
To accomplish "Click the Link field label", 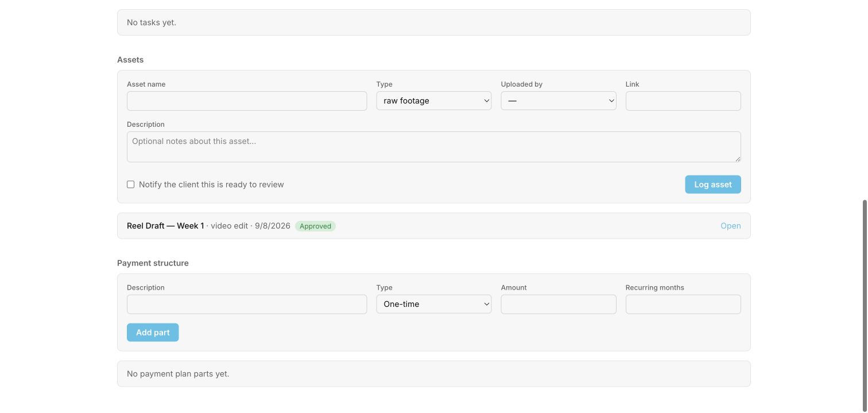I will pos(633,84).
